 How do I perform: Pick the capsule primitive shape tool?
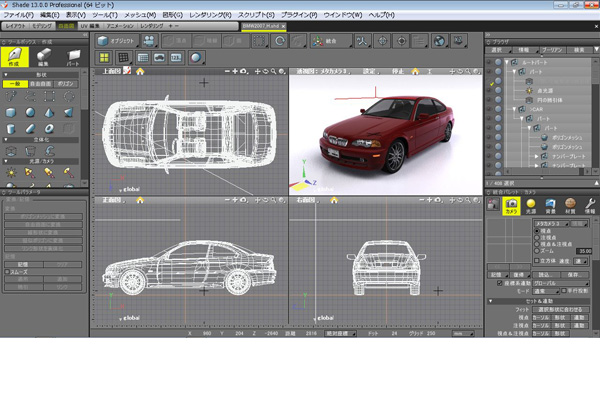click(x=30, y=129)
